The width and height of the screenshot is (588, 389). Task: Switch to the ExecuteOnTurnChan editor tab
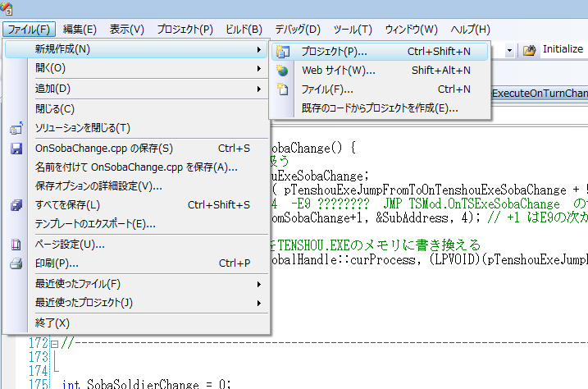click(x=539, y=94)
